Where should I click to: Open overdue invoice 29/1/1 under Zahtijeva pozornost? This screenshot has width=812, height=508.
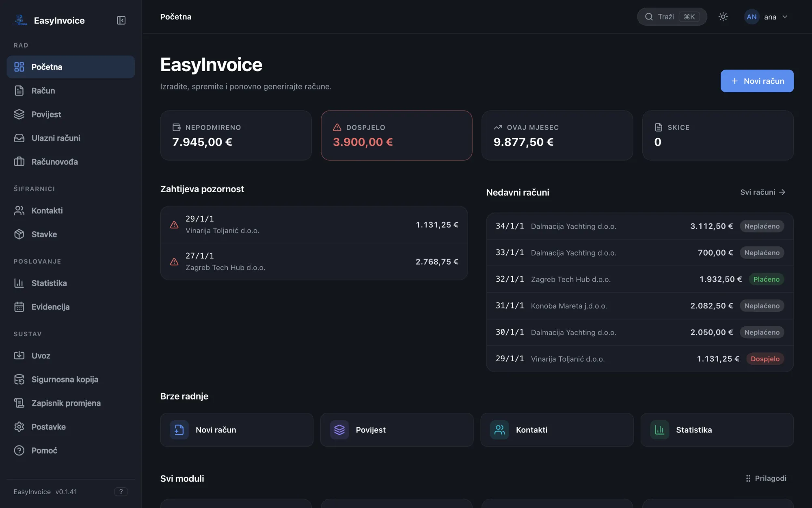coord(314,225)
